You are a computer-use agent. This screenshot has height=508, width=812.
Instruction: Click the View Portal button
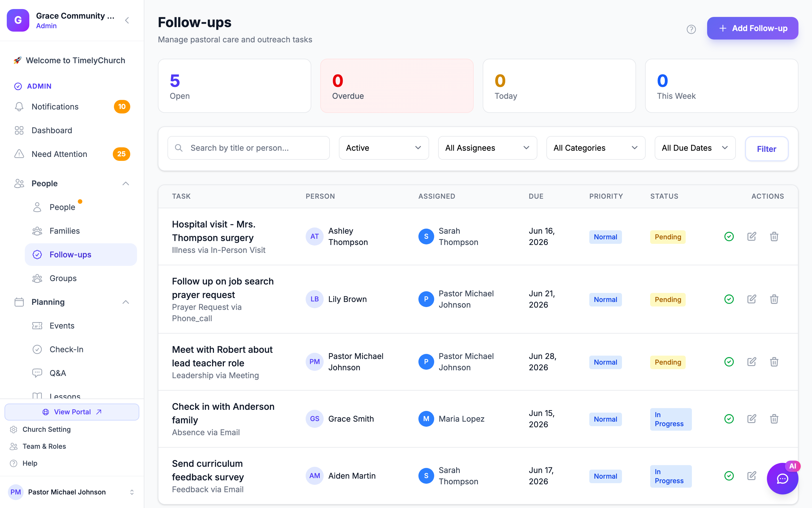point(72,412)
